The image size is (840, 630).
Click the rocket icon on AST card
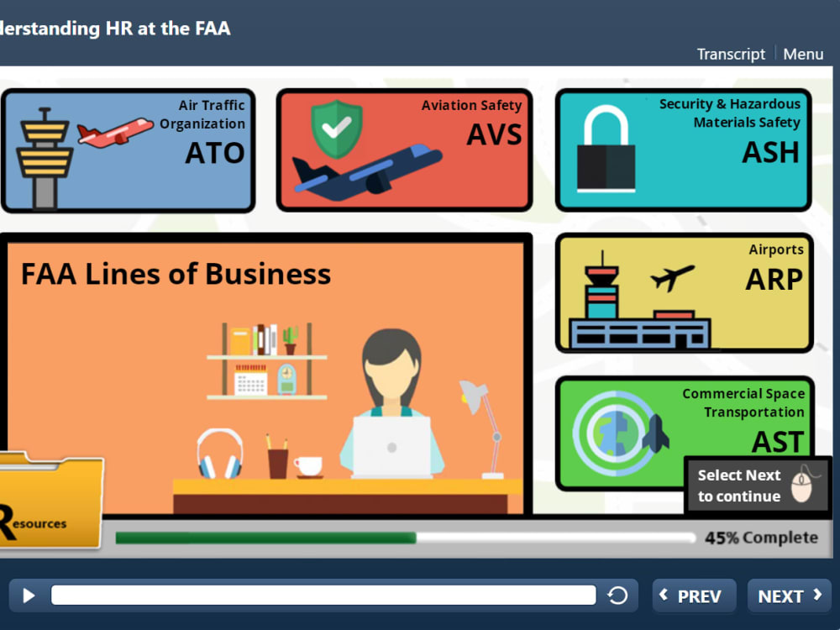(x=656, y=433)
